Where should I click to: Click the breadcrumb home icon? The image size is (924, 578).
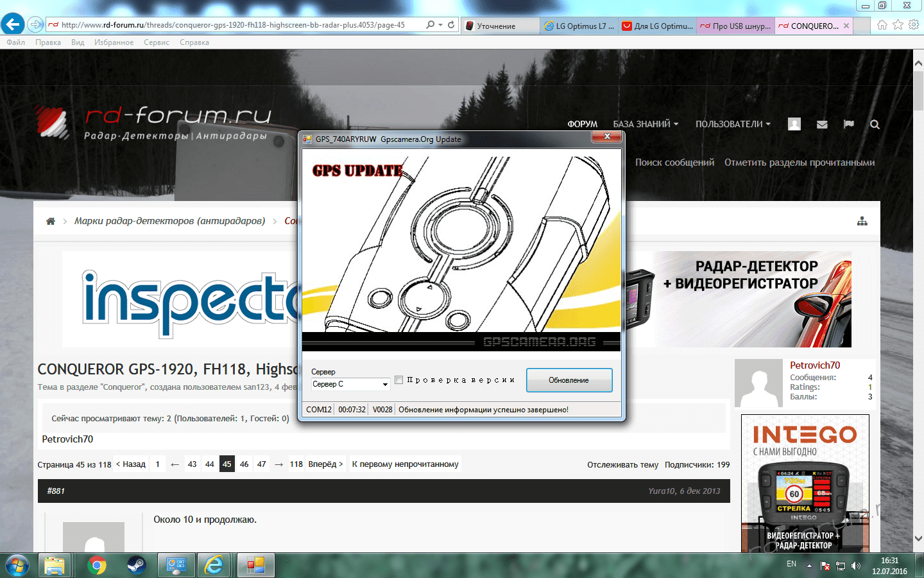tap(51, 221)
